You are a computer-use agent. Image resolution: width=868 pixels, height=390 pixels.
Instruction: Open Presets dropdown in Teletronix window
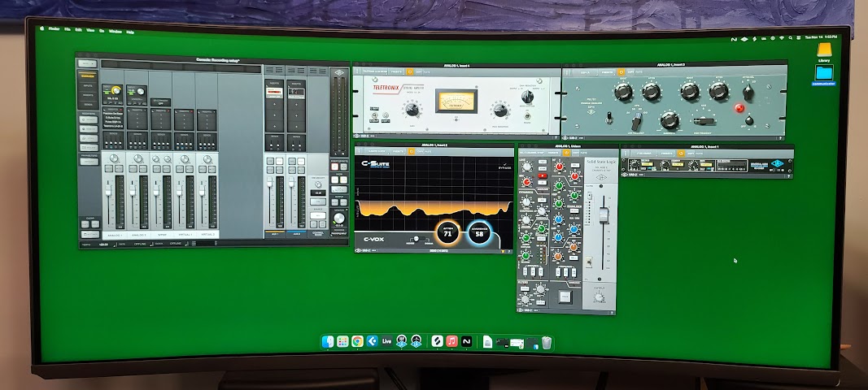[x=396, y=71]
